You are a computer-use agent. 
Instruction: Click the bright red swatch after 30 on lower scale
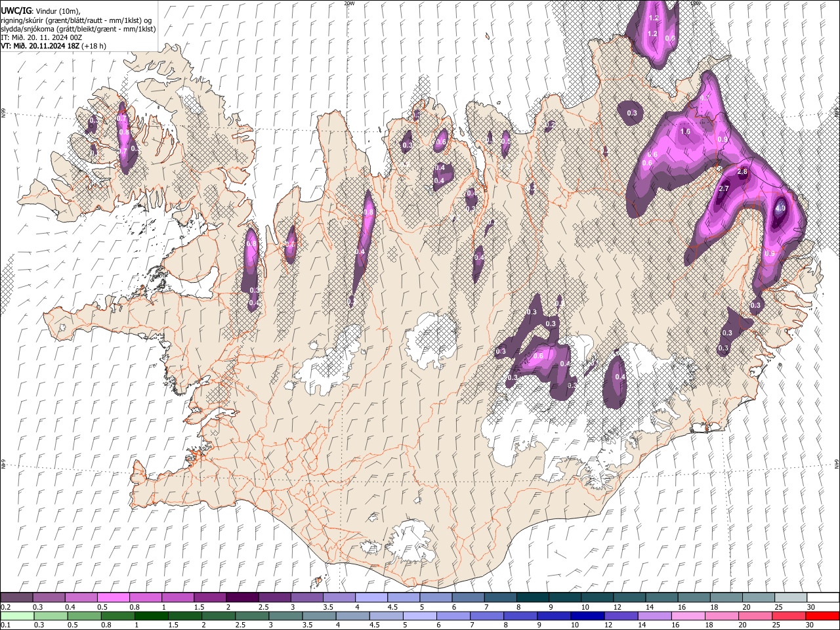coord(822,616)
